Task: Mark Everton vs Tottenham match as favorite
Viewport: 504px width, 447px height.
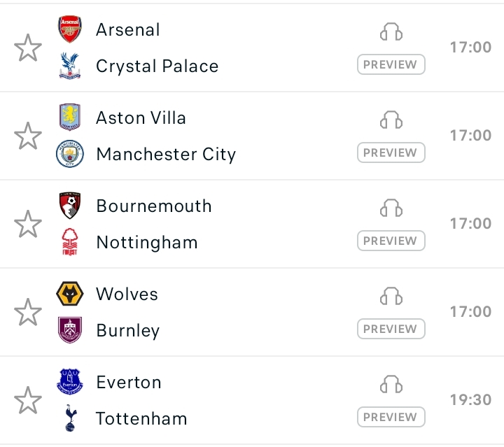Action: coord(28,401)
